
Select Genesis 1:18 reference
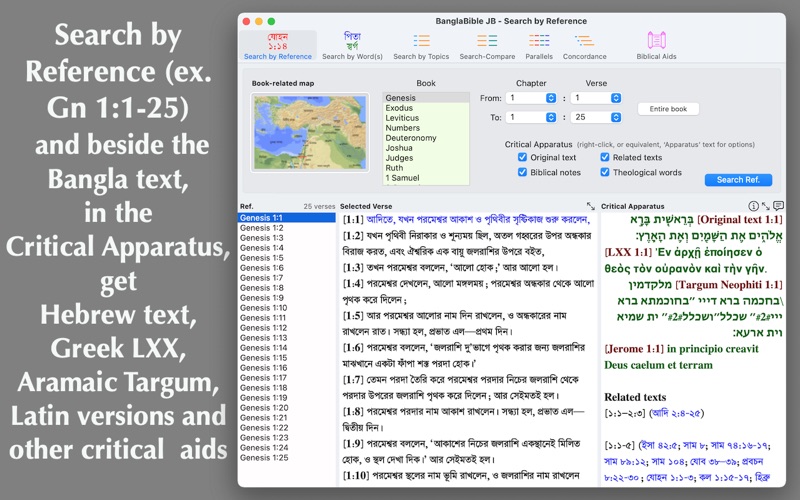tap(287, 387)
